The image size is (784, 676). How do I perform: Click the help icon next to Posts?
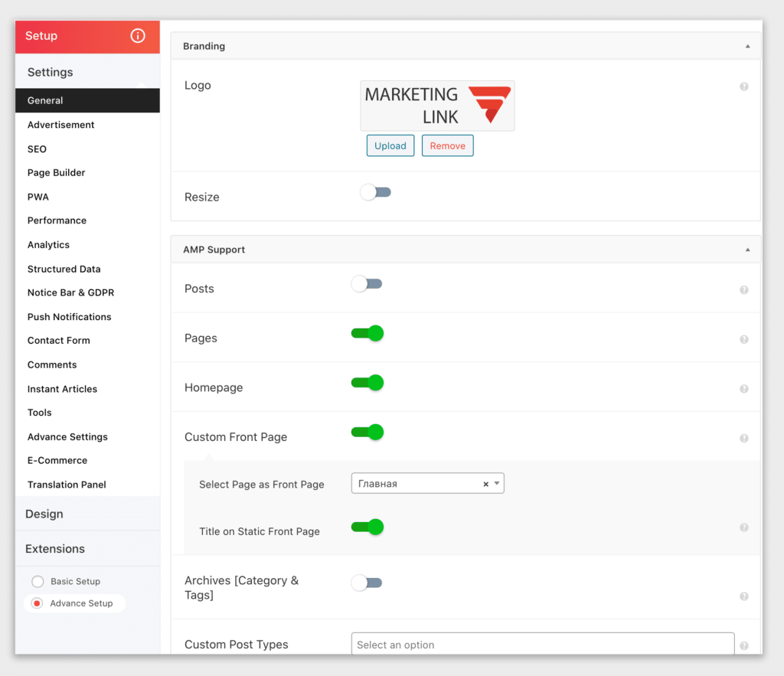pyautogui.click(x=743, y=289)
